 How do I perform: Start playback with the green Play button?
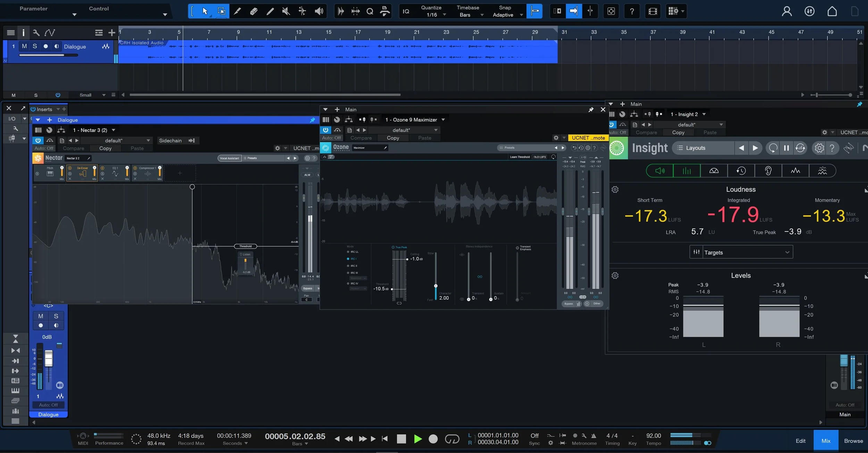coord(418,439)
